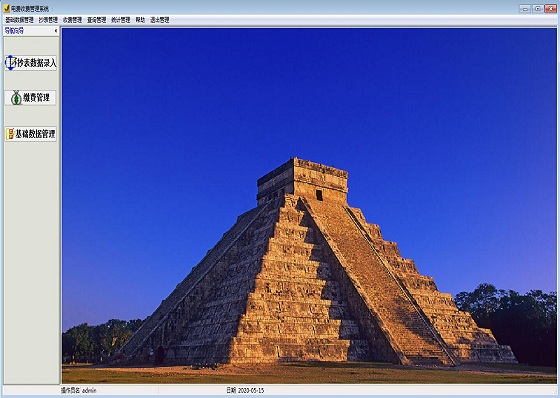The height and width of the screenshot is (398, 560).
Task: Click the application icon in the title bar
Action: pyautogui.click(x=7, y=8)
